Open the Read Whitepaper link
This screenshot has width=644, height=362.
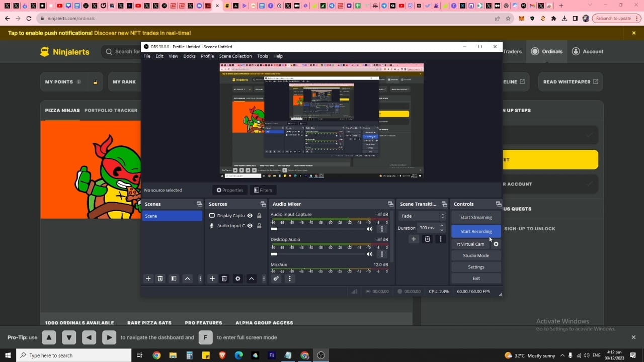coord(571,82)
